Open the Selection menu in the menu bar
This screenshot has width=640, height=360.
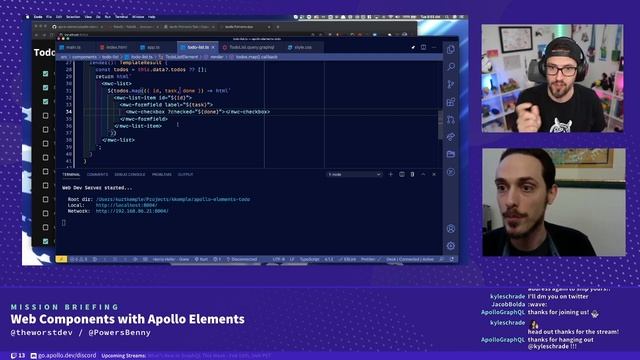pyautogui.click(x=73, y=17)
